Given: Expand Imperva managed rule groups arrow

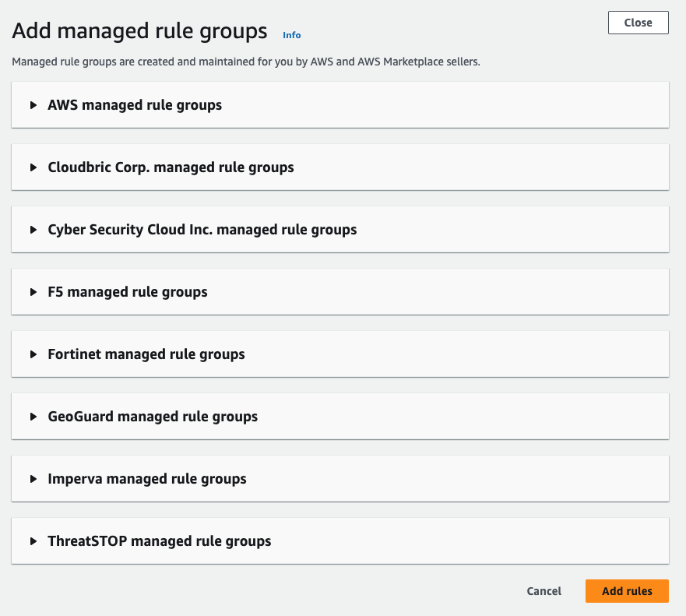Looking at the screenshot, I should [33, 479].
